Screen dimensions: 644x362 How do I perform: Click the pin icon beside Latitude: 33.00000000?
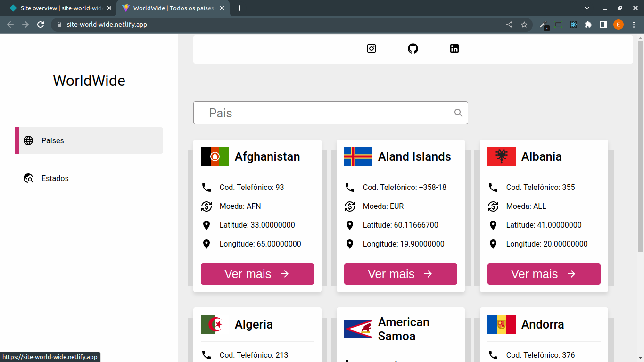click(x=206, y=225)
